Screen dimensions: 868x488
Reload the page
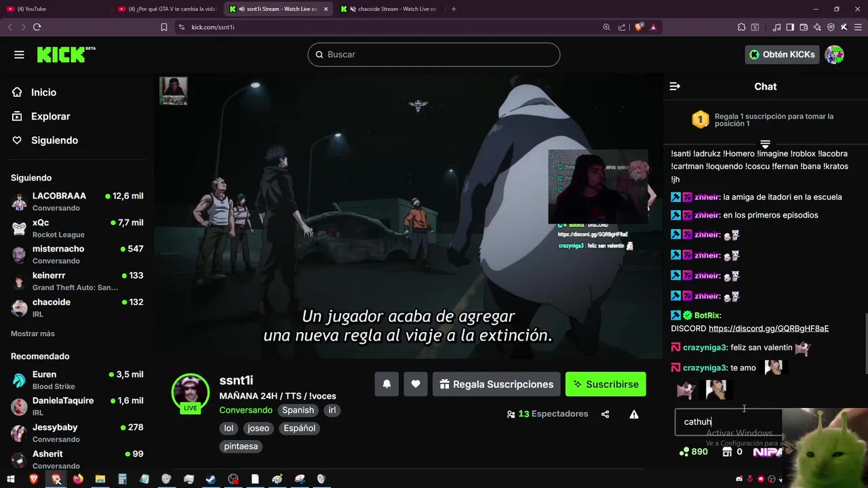[x=37, y=27]
